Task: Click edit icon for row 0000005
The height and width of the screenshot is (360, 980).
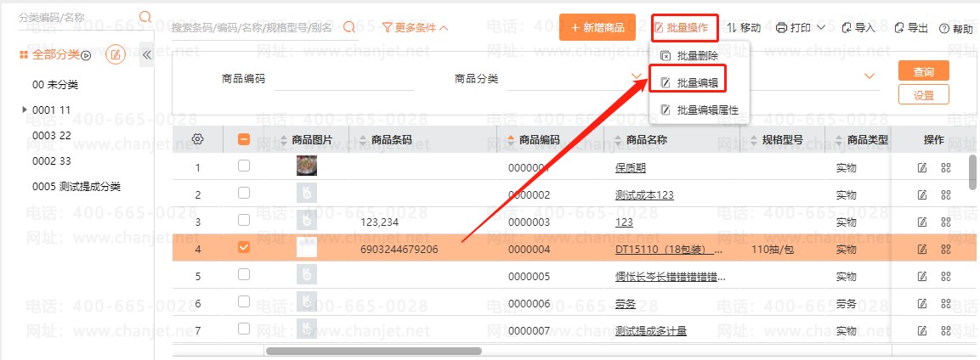Action: point(922,277)
